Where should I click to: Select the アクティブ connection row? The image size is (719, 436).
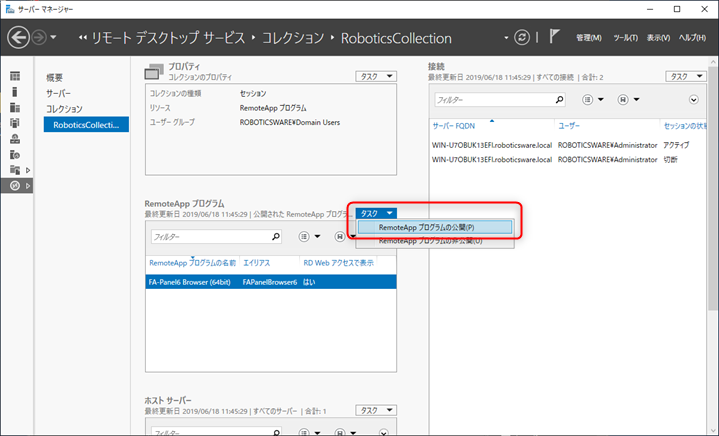tap(569, 145)
